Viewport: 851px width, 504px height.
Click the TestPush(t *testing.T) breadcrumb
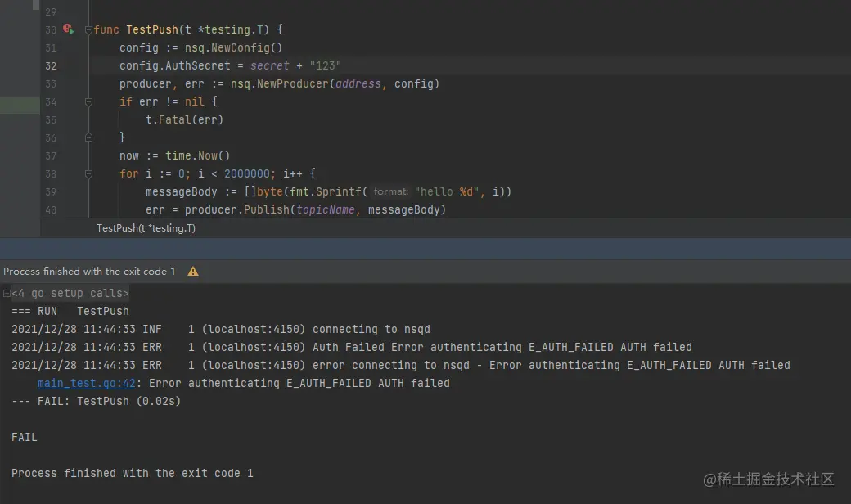click(x=146, y=228)
